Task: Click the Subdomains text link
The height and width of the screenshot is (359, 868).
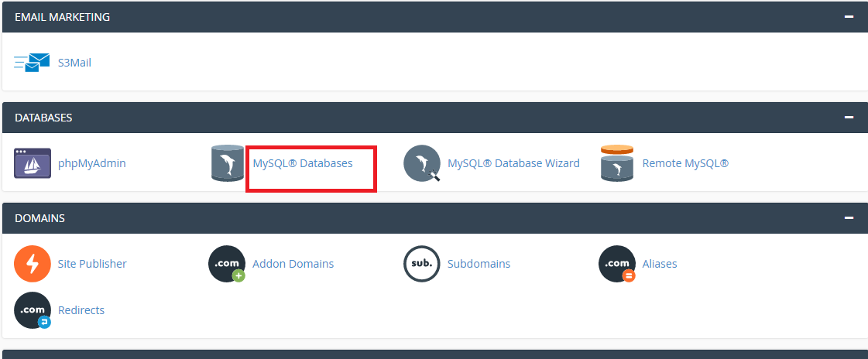Action: (x=479, y=264)
